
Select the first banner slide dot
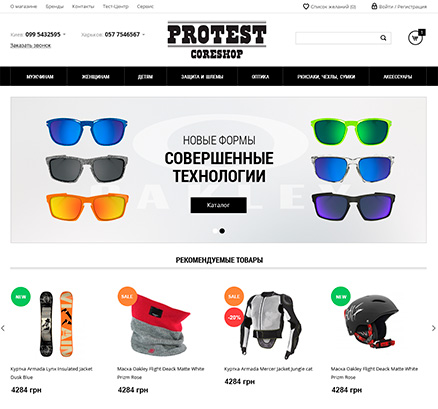[215, 231]
